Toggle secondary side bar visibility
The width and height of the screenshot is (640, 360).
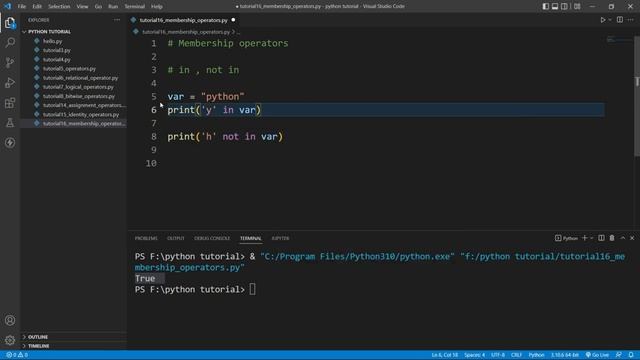click(x=564, y=6)
